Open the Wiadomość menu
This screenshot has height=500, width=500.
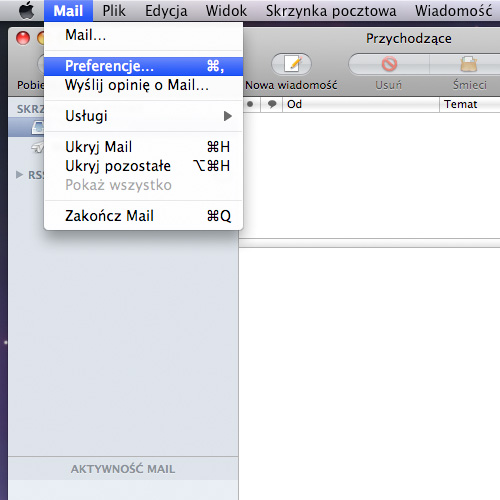[453, 11]
